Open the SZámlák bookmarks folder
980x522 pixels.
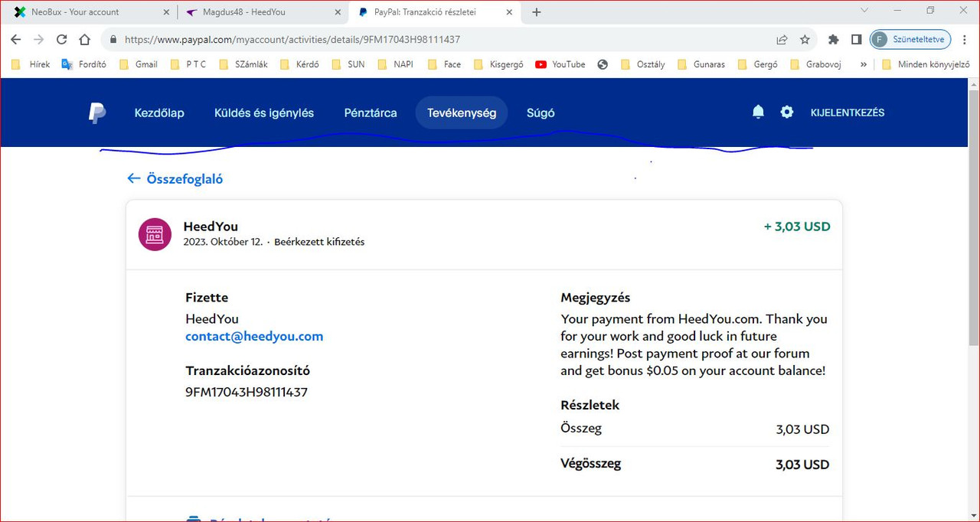click(x=243, y=64)
